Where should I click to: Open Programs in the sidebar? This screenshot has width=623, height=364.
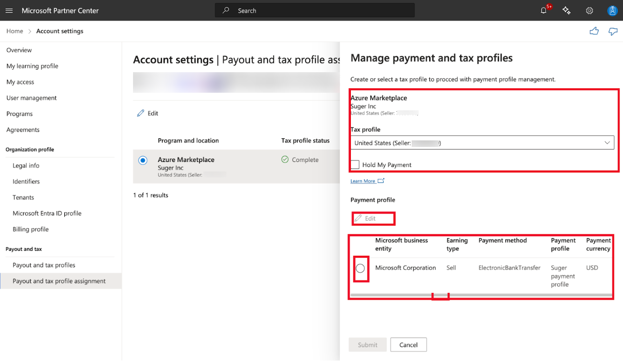pyautogui.click(x=20, y=114)
